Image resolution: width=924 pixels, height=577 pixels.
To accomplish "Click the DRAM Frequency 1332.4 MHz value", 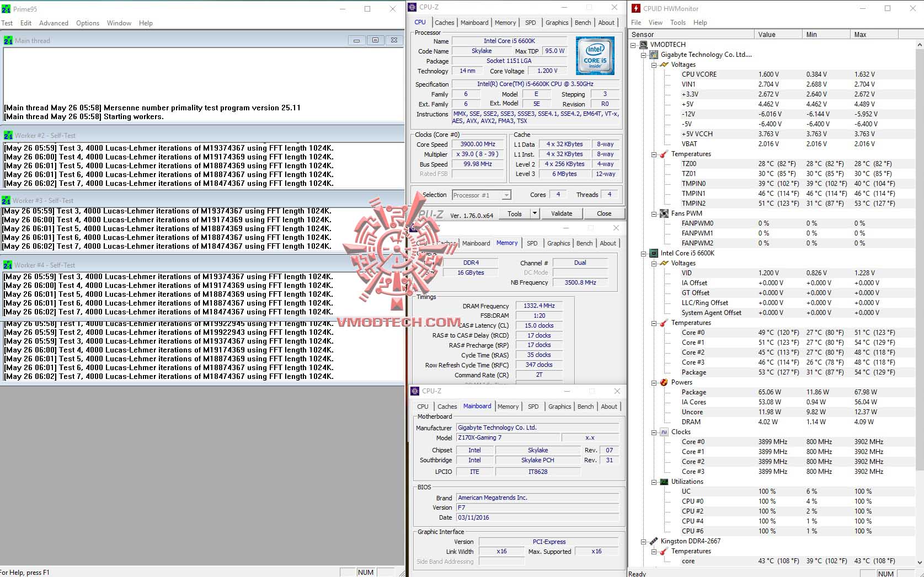I will click(x=539, y=306).
